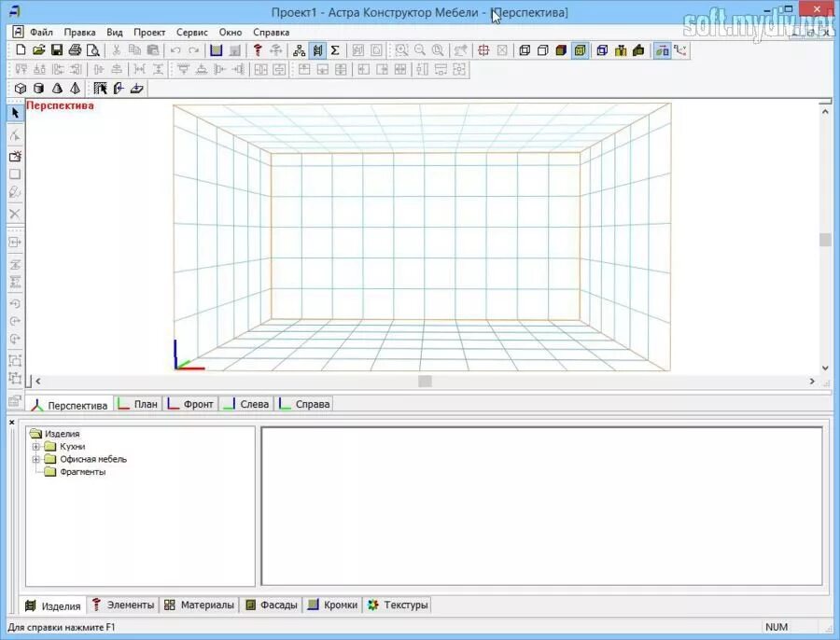Toggle the highlighted green leaf and box icon
840x640 pixels.
(x=662, y=50)
